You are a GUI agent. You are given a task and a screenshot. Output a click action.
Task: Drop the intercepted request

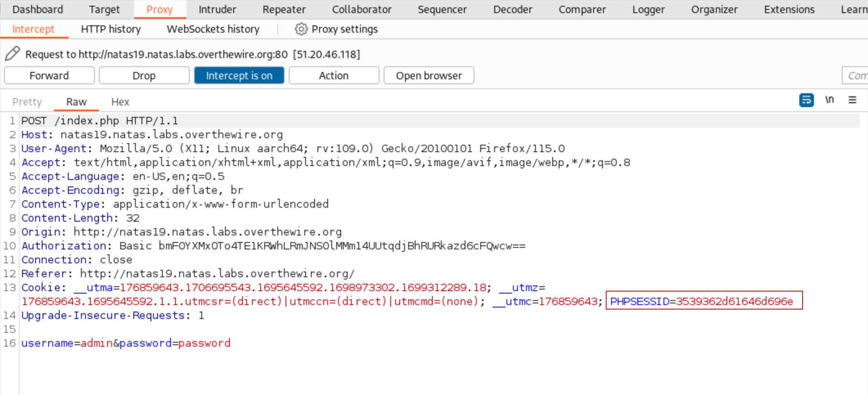point(144,76)
